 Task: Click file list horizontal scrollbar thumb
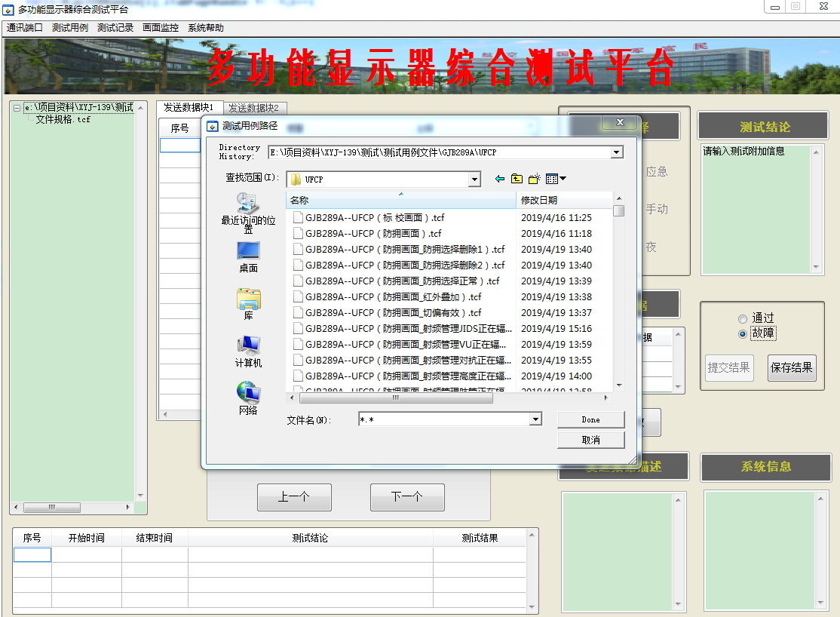pos(396,398)
